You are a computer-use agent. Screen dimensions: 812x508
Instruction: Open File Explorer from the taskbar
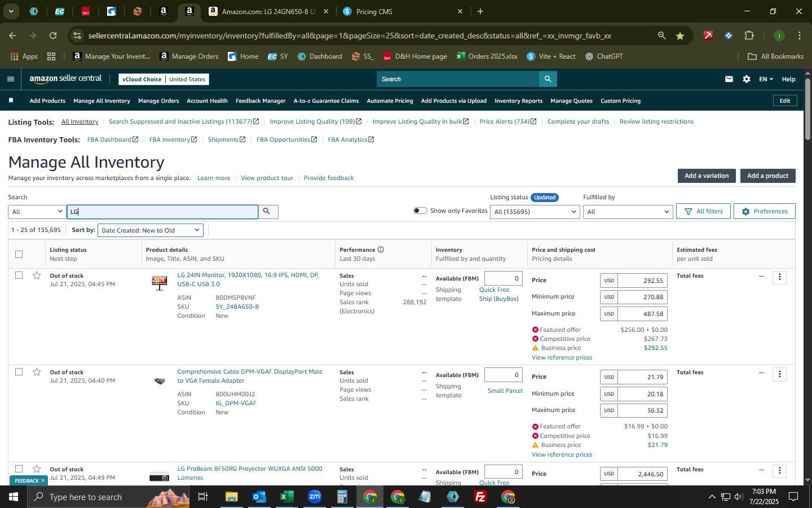coord(231,497)
